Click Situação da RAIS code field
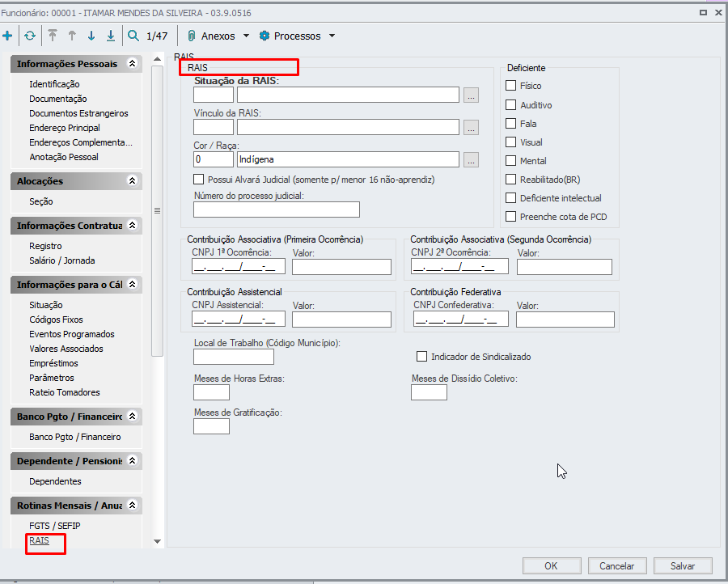 coord(214,95)
